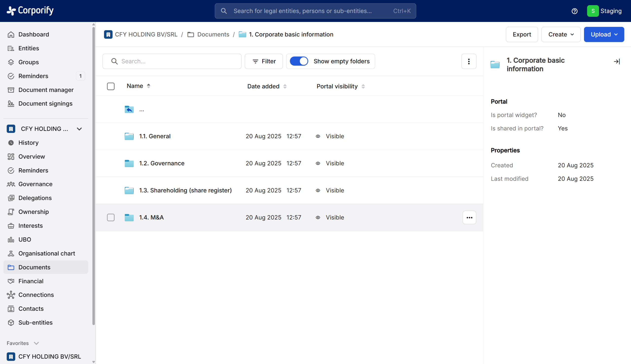Click the Export button
The image size is (631, 364).
coord(522,35)
